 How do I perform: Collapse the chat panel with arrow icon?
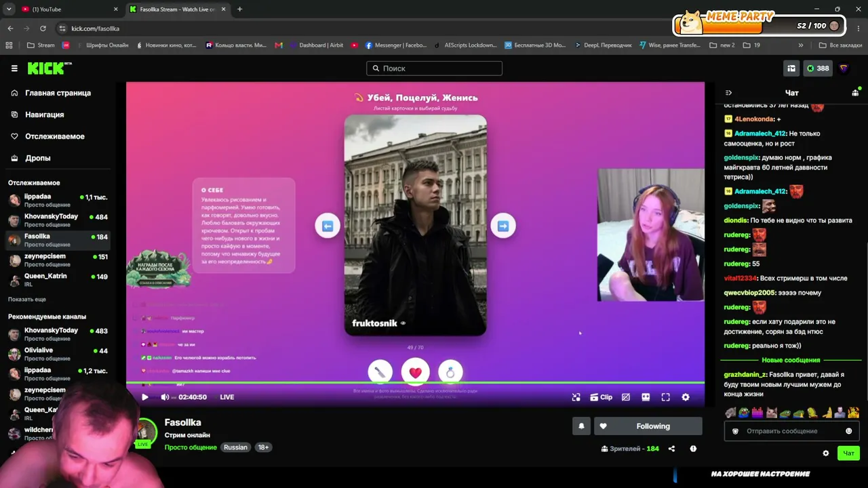tap(729, 93)
